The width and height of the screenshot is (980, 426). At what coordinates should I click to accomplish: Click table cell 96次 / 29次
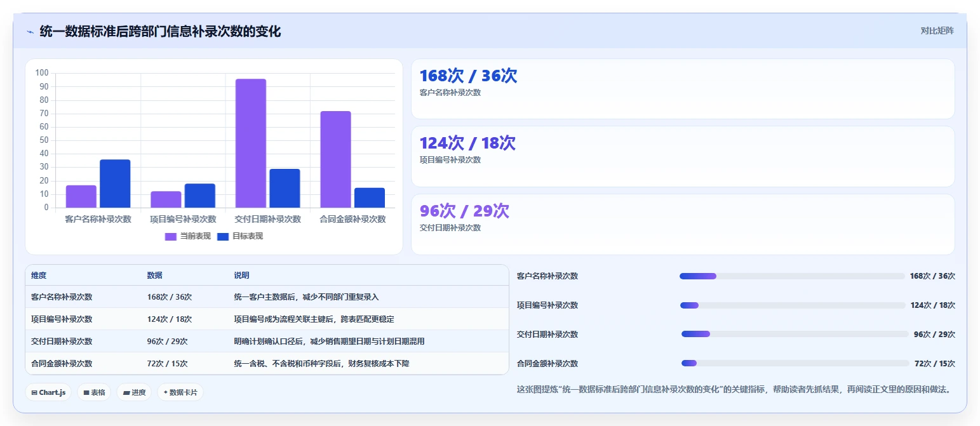168,342
